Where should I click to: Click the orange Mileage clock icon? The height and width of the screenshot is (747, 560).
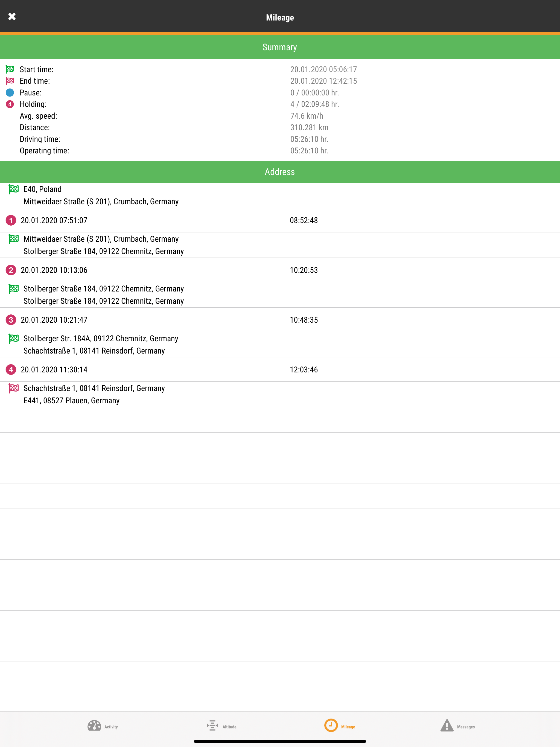(x=331, y=725)
